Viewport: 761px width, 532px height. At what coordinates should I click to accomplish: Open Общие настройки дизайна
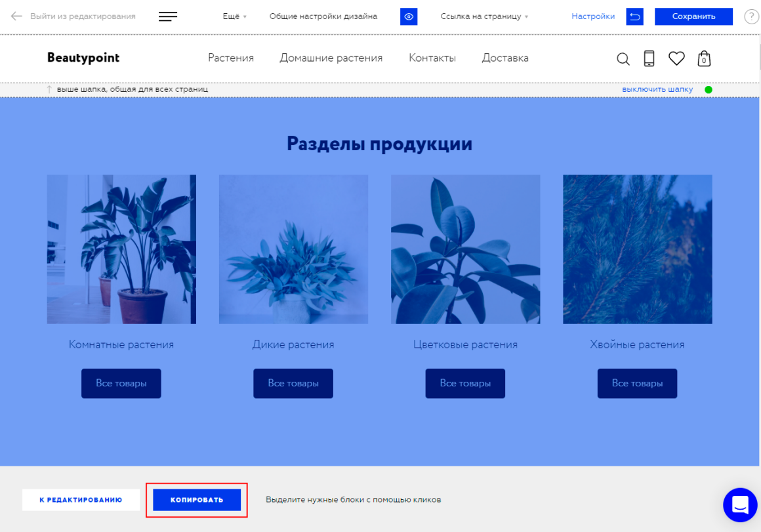323,16
